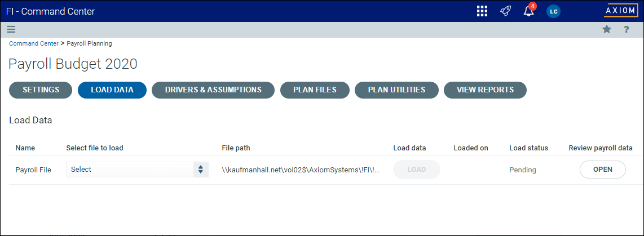Open the apps grid launcher

(482, 11)
